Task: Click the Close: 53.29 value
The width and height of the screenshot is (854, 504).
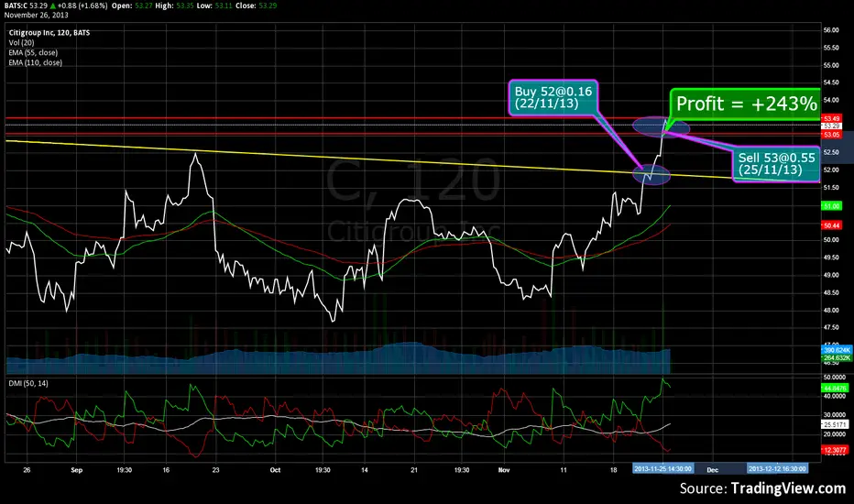Action: (256, 6)
